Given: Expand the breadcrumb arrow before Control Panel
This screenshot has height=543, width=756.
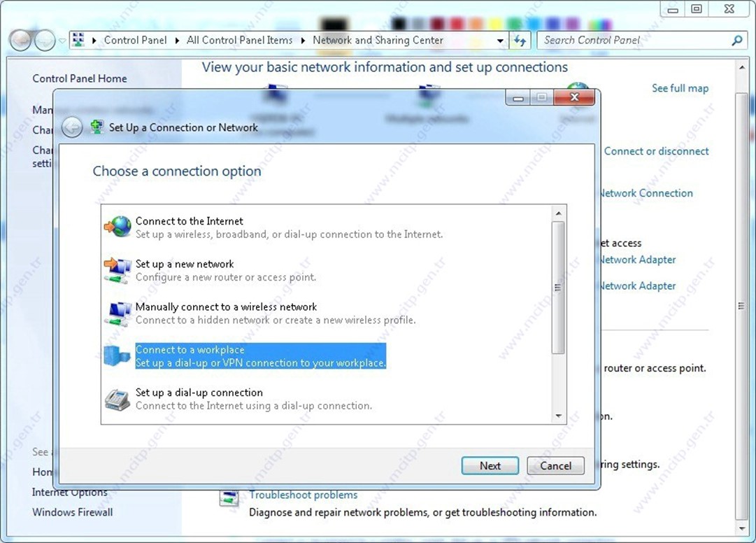Looking at the screenshot, I should pos(94,41).
